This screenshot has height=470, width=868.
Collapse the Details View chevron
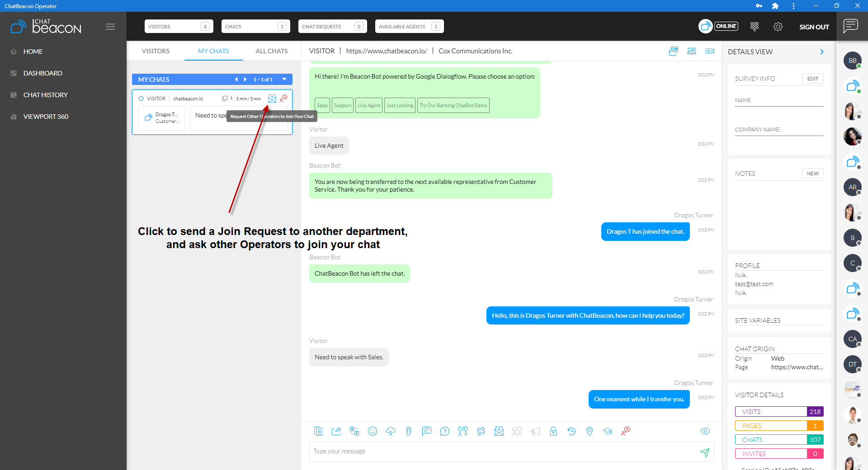point(822,52)
